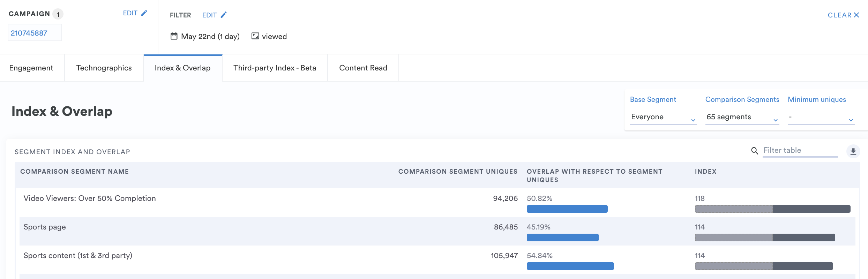The height and width of the screenshot is (279, 868).
Task: Select the Index & Overlap tab
Action: point(183,68)
